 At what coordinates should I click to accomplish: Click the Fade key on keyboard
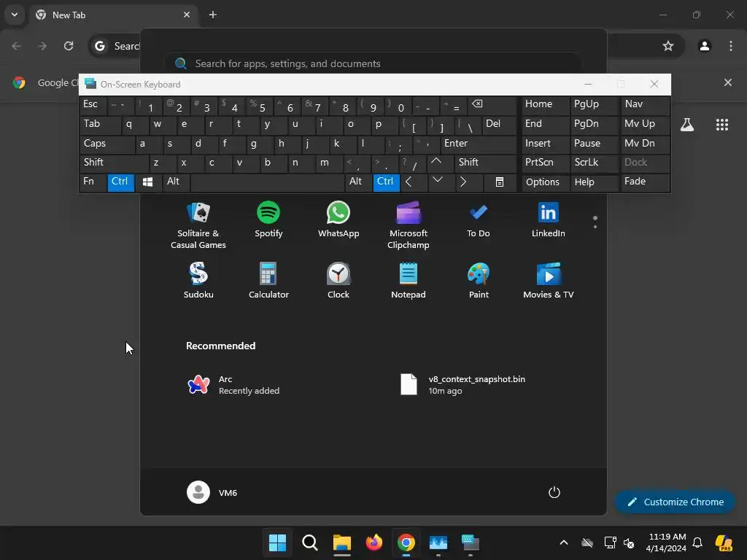coord(645,182)
